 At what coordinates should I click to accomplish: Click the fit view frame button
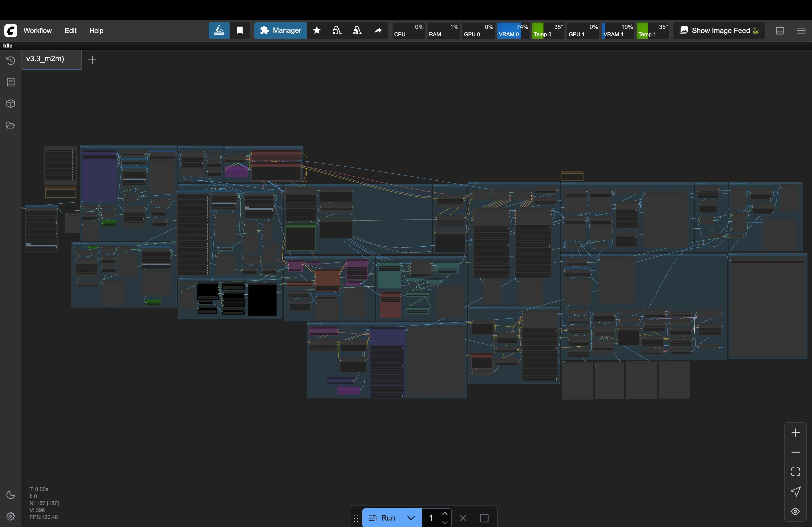795,472
